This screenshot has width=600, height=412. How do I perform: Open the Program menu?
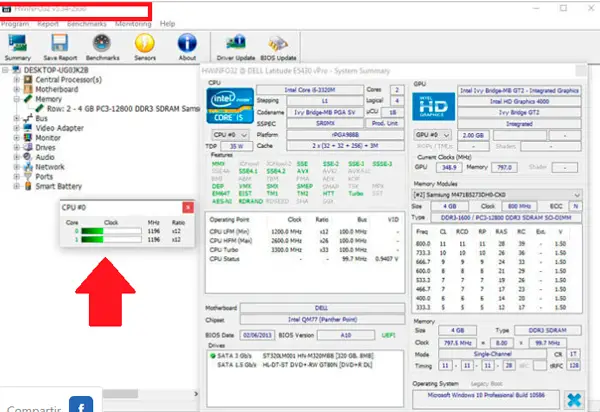(15, 22)
